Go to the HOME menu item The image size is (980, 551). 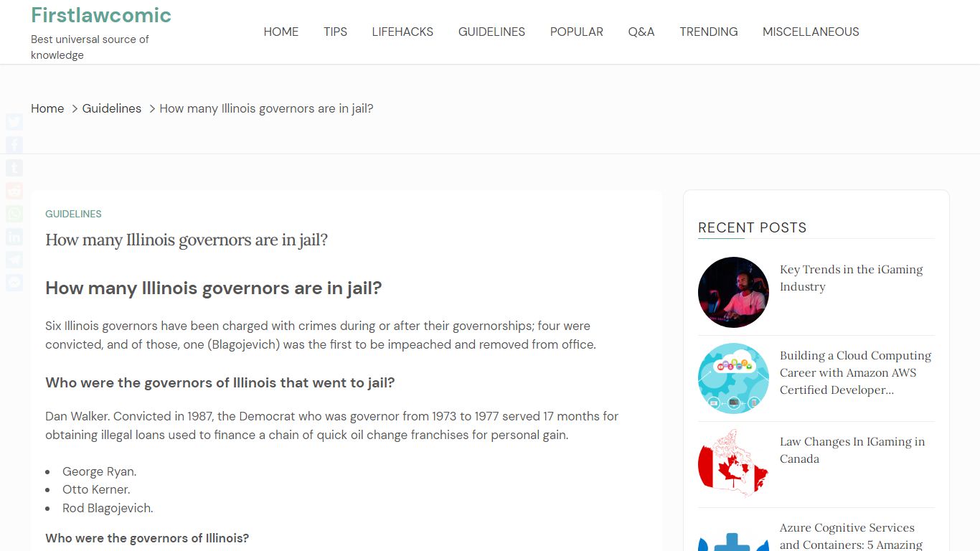(x=281, y=32)
